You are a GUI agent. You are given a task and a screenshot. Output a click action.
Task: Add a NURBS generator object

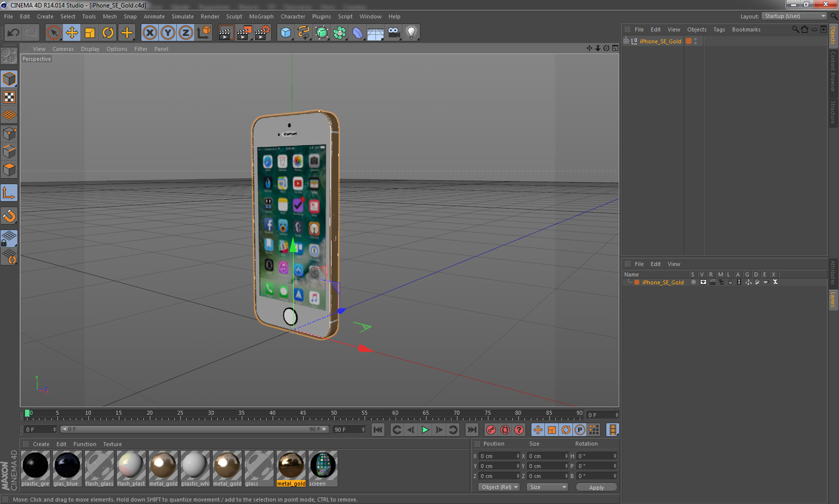point(322,33)
